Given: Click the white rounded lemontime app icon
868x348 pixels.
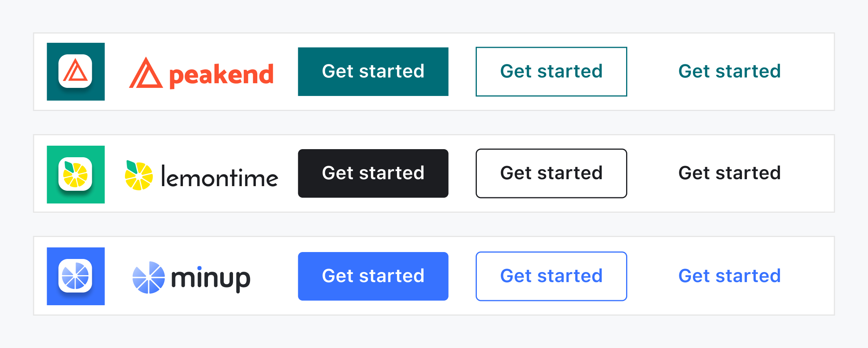Looking at the screenshot, I should point(75,174).
